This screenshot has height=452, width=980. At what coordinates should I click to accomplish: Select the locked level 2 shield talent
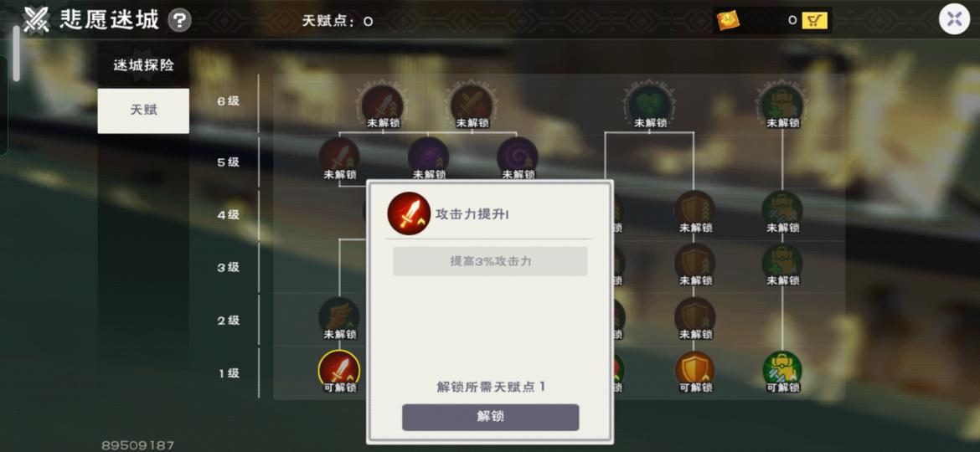pyautogui.click(x=695, y=317)
